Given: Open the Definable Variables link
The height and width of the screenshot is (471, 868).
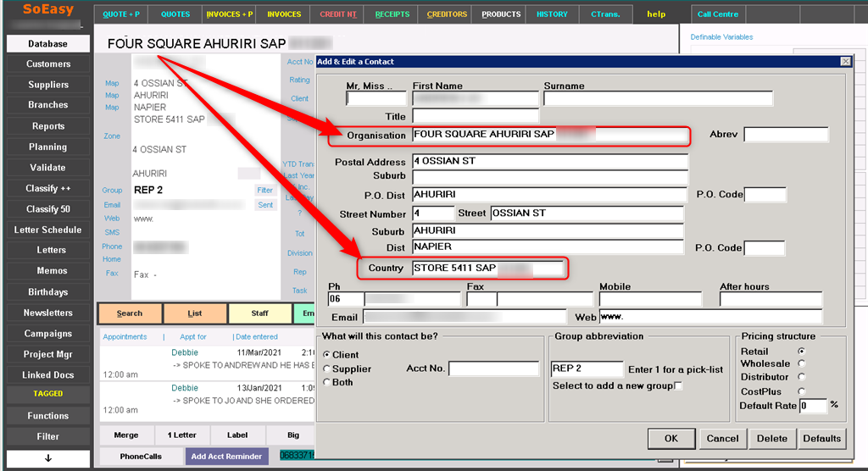Looking at the screenshot, I should (721, 37).
